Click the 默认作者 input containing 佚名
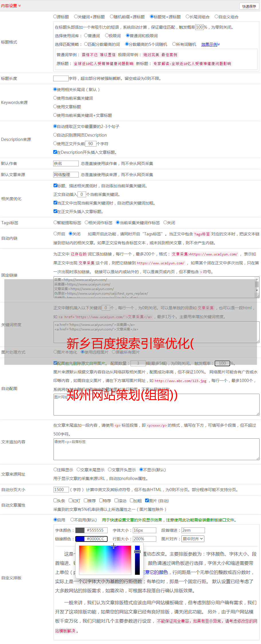Viewport: 261px width, 644px height. (66, 164)
